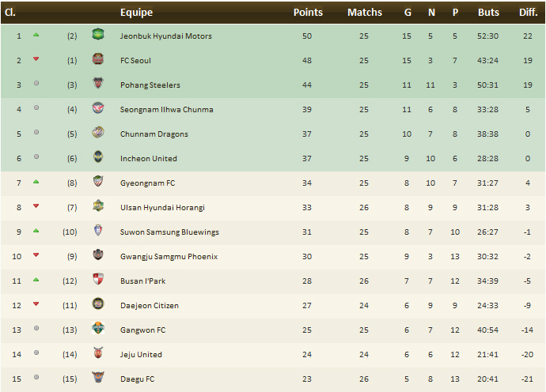
Task: Open the Suwon Samsung Bluewings team link
Action: coord(169,232)
